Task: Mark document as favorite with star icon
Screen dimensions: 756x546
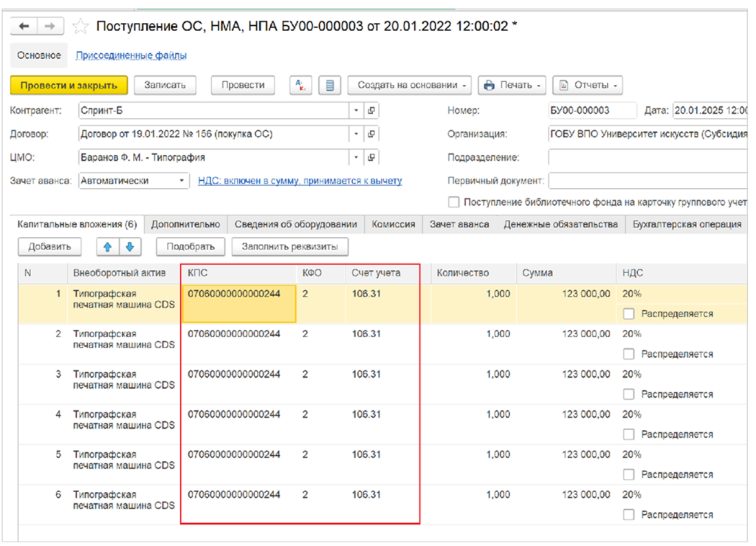Action: (x=80, y=26)
